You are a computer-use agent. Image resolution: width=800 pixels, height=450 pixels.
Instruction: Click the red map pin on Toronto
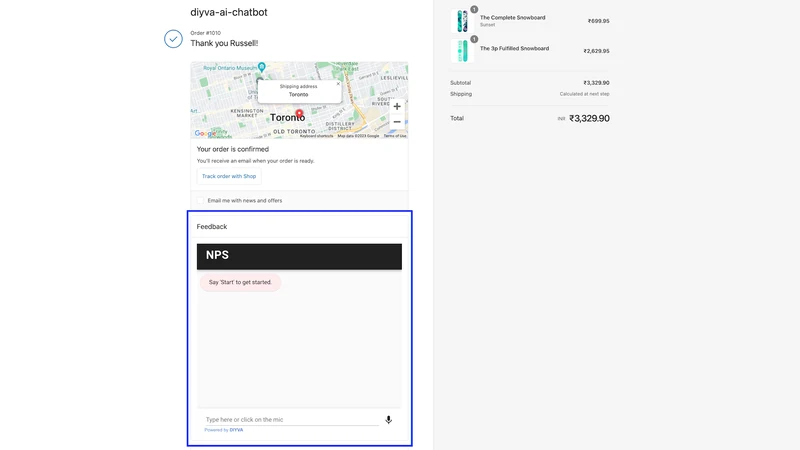pos(299,113)
